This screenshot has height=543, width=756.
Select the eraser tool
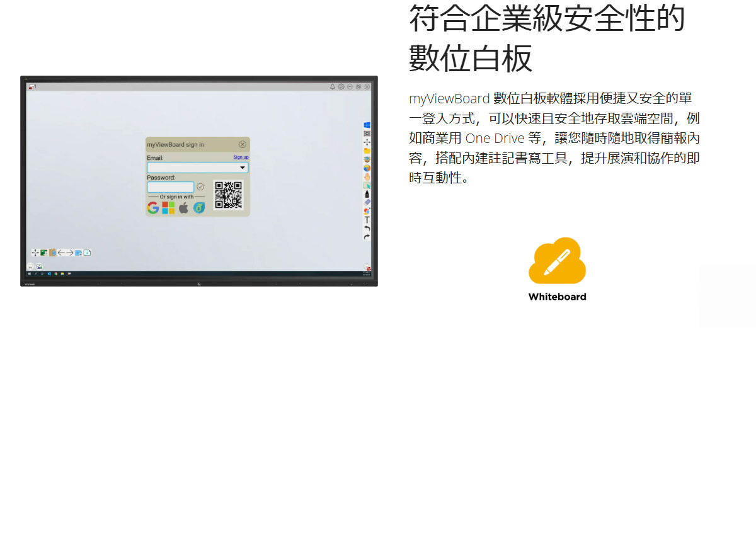367,202
